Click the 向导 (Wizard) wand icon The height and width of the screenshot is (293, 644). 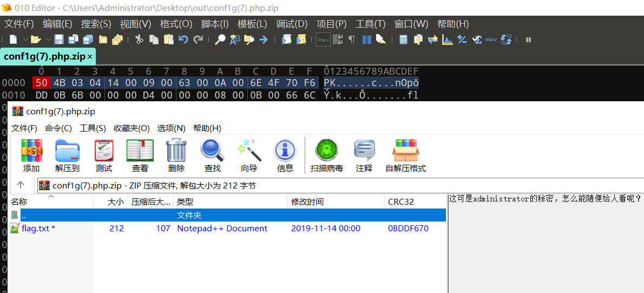[249, 155]
